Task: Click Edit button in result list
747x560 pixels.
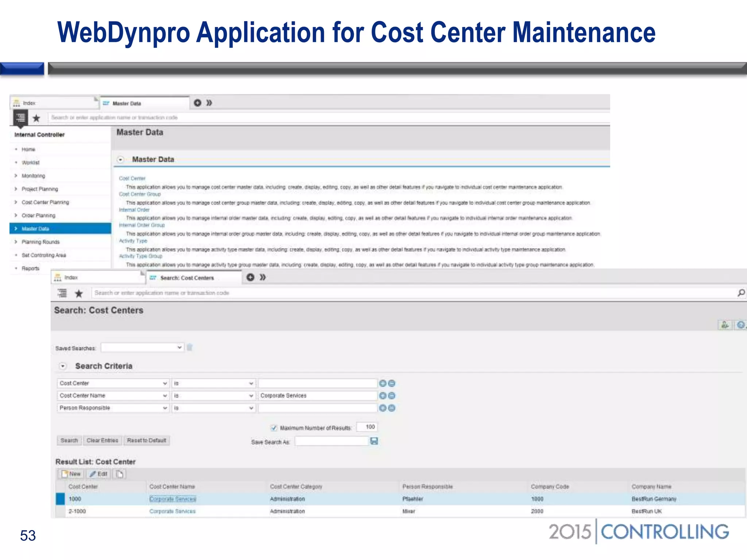Action: 98,474
